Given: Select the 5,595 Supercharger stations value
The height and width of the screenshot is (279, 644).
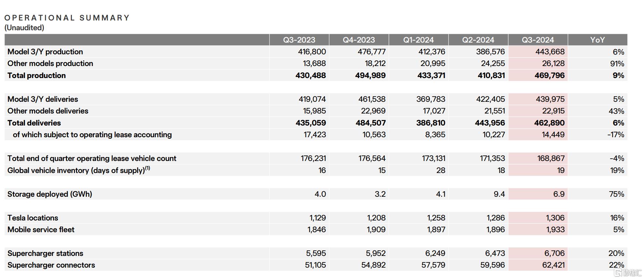Looking at the screenshot, I should point(316,253).
